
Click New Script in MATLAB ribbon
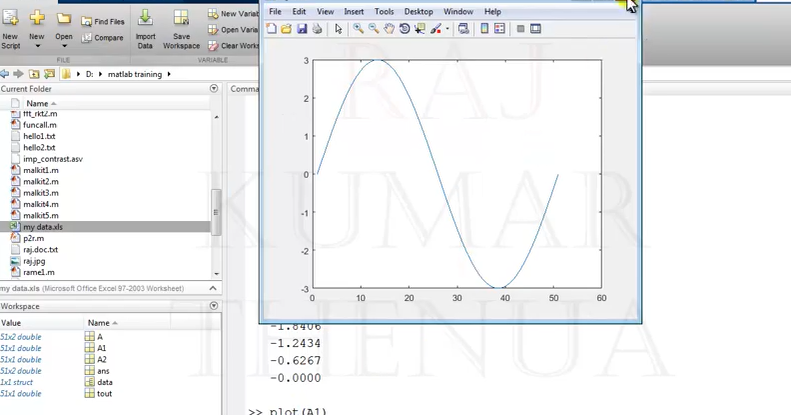point(10,29)
